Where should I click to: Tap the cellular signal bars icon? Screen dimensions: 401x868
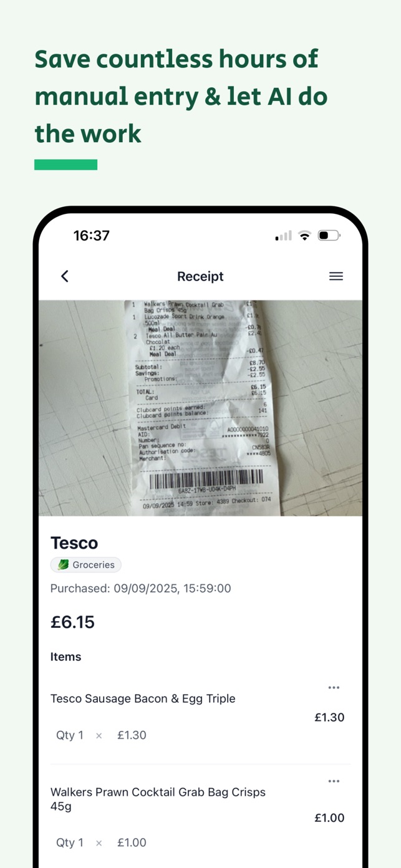pyautogui.click(x=284, y=236)
